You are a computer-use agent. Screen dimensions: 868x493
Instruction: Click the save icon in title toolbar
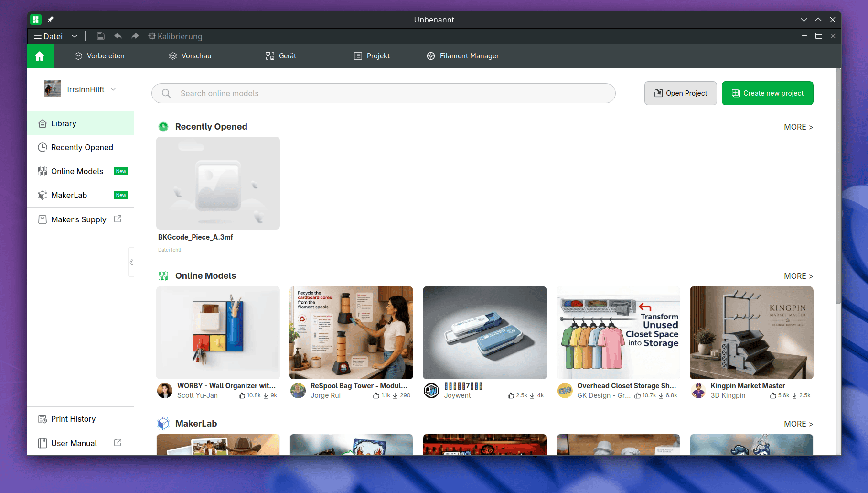(x=100, y=36)
